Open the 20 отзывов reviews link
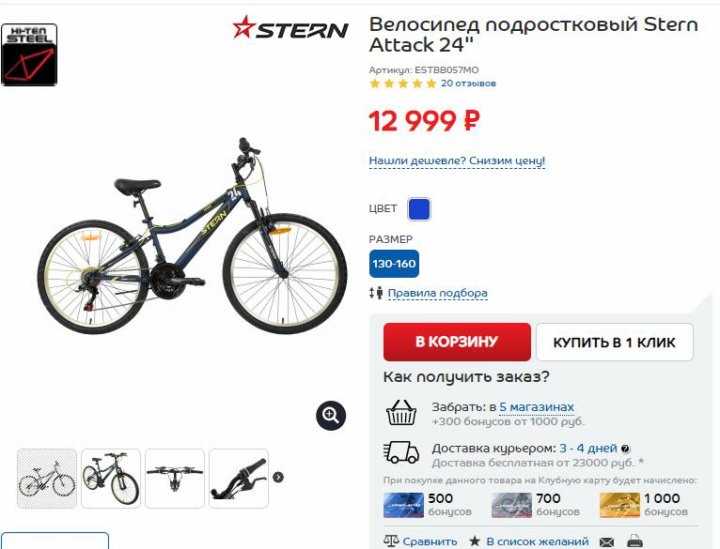Viewport: 720px width, 549px height. 468,84
